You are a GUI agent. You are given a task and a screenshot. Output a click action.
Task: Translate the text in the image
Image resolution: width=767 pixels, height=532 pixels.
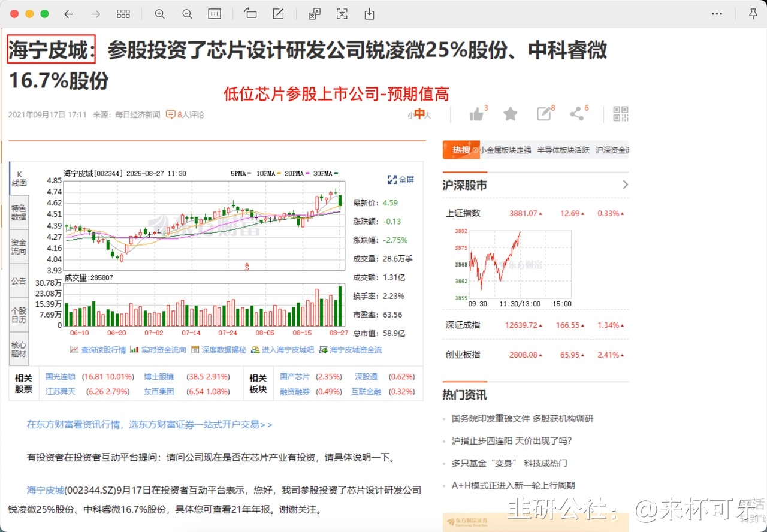coord(314,14)
